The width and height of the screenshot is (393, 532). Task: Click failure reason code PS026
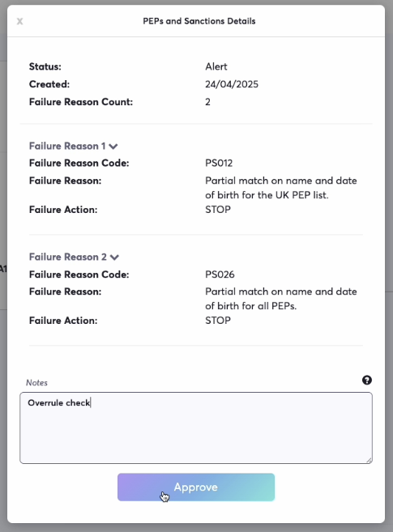pyautogui.click(x=220, y=275)
